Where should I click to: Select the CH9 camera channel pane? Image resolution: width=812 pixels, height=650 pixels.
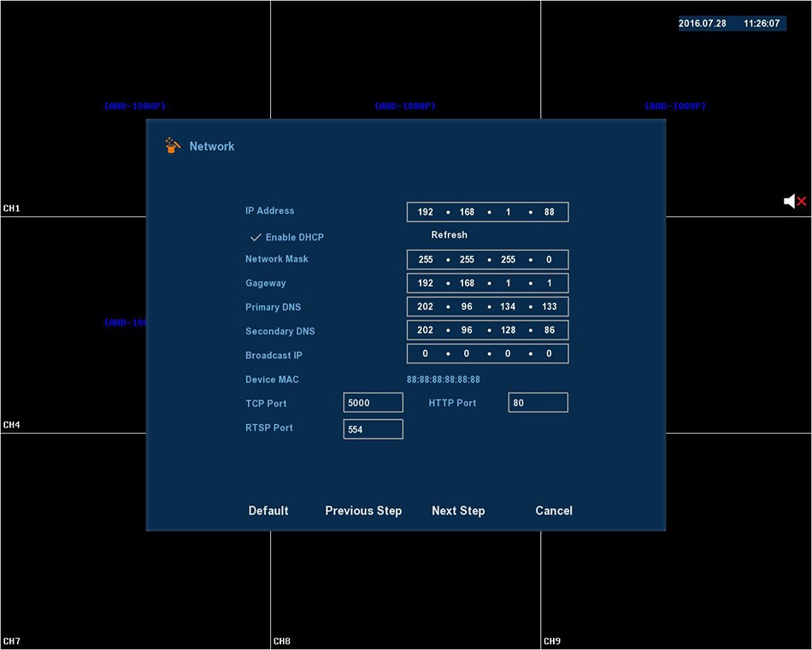(x=675, y=582)
